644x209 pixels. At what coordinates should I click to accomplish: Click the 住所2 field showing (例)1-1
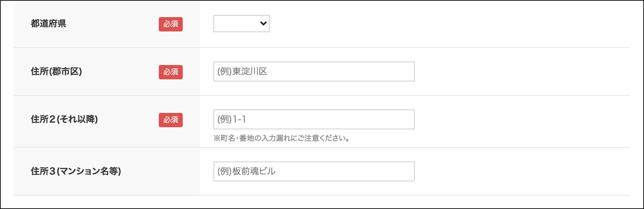[314, 119]
